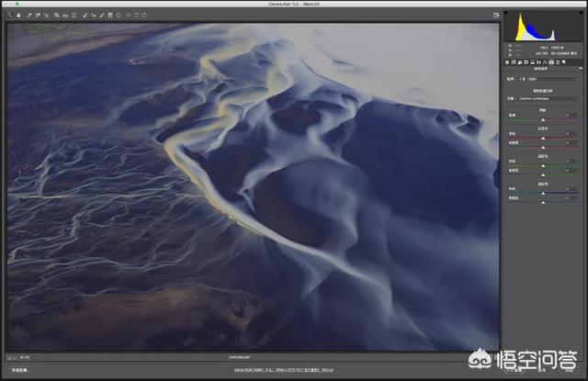The width and height of the screenshot is (588, 381).
Task: Toggle shadow clipping warning on histogram
Action: click(x=507, y=14)
